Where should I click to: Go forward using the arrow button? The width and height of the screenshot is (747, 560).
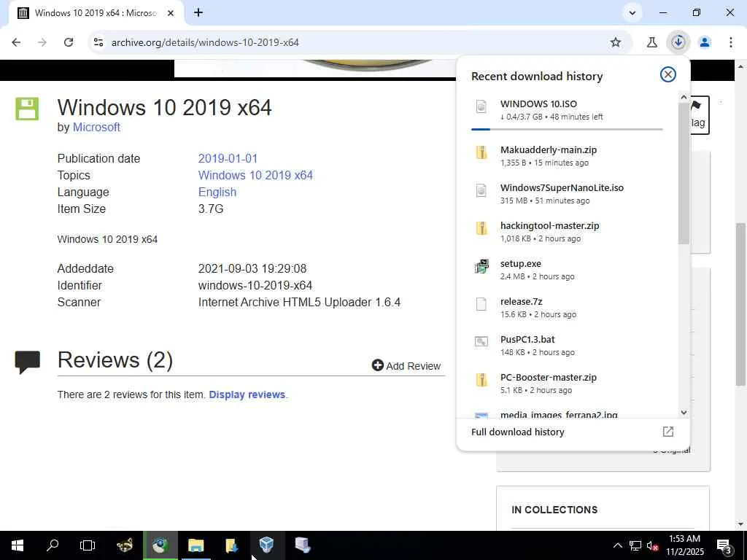42,42
